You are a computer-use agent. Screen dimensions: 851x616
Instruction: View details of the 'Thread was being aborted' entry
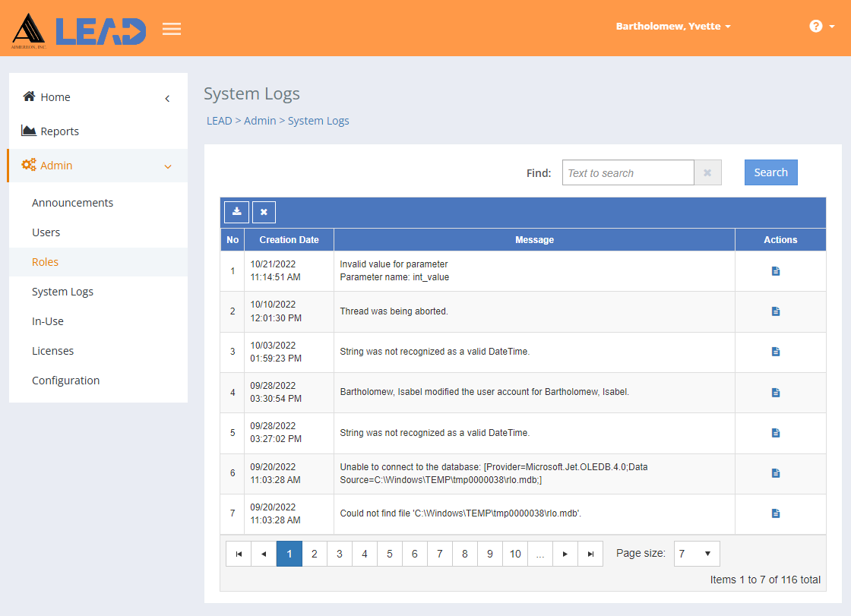pos(775,311)
